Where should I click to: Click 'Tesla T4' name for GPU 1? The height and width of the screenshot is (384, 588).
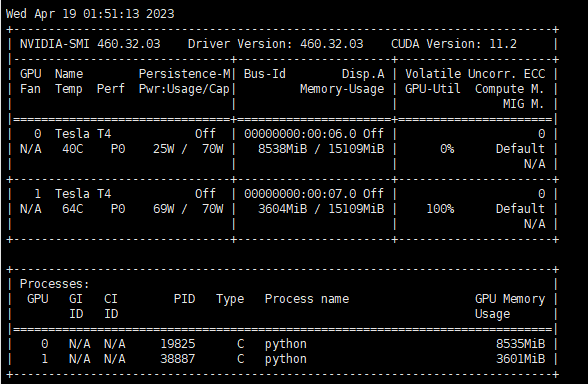coord(83,194)
